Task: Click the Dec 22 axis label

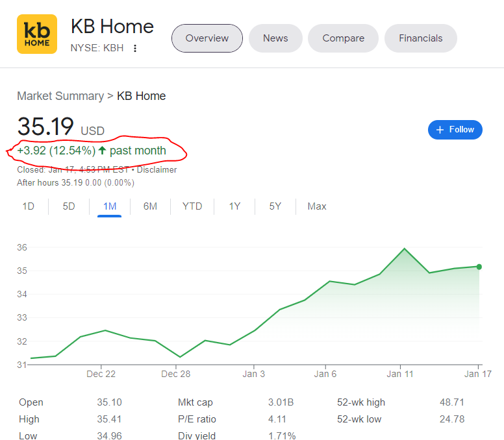Action: (101, 374)
